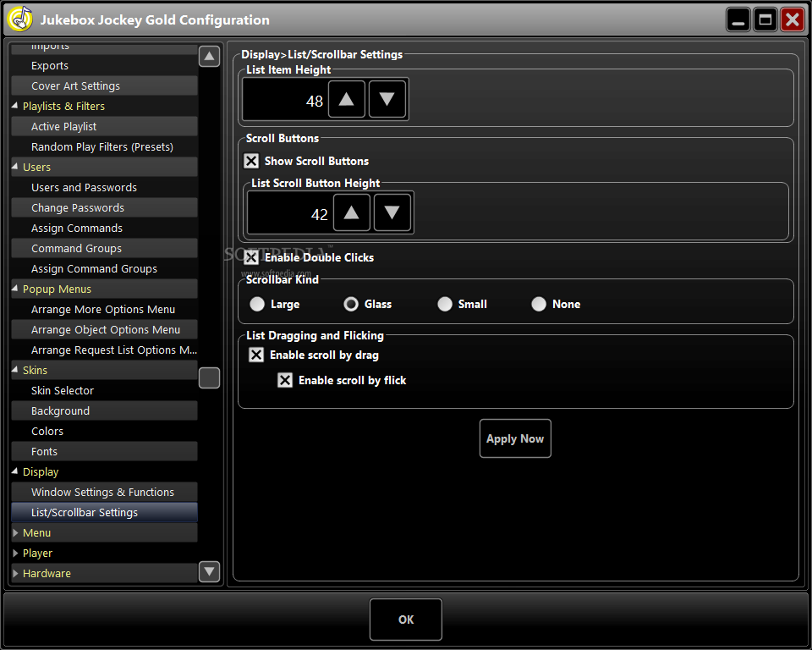Collapse the Display section
This screenshot has height=650, width=812.
(15, 471)
